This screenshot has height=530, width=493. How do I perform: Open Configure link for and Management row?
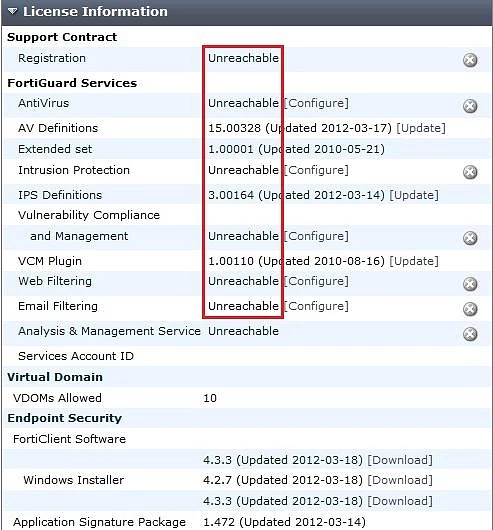316,236
